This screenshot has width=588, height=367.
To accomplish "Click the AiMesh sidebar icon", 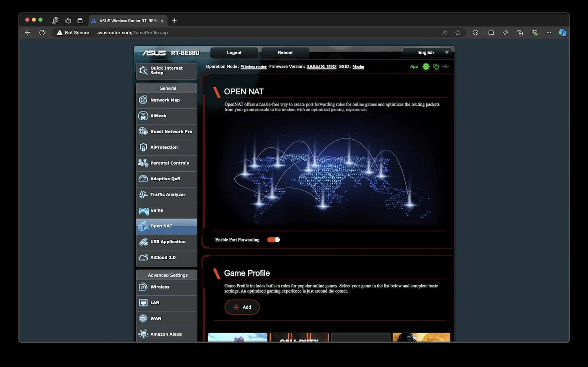I will 143,116.
